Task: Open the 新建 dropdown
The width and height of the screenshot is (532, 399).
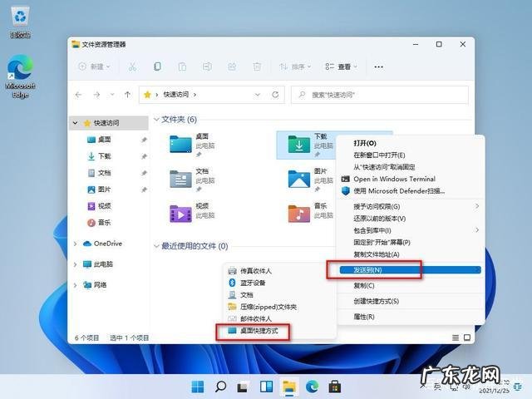Action: [94, 66]
